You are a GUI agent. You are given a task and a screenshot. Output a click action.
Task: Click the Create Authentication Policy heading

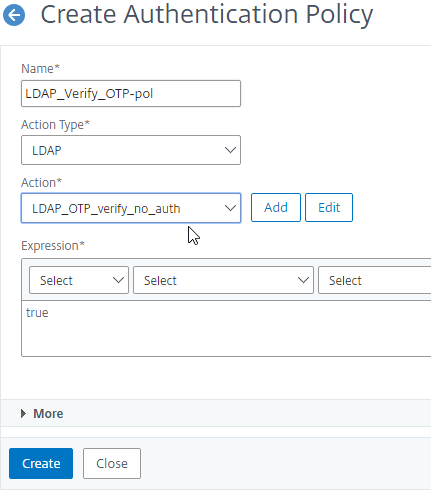tap(207, 15)
